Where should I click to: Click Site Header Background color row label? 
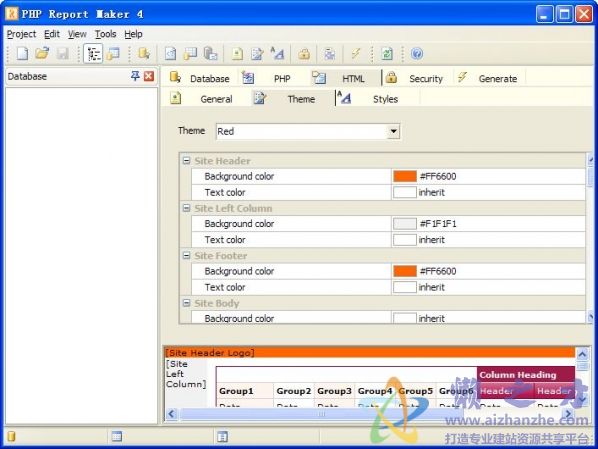click(x=239, y=176)
